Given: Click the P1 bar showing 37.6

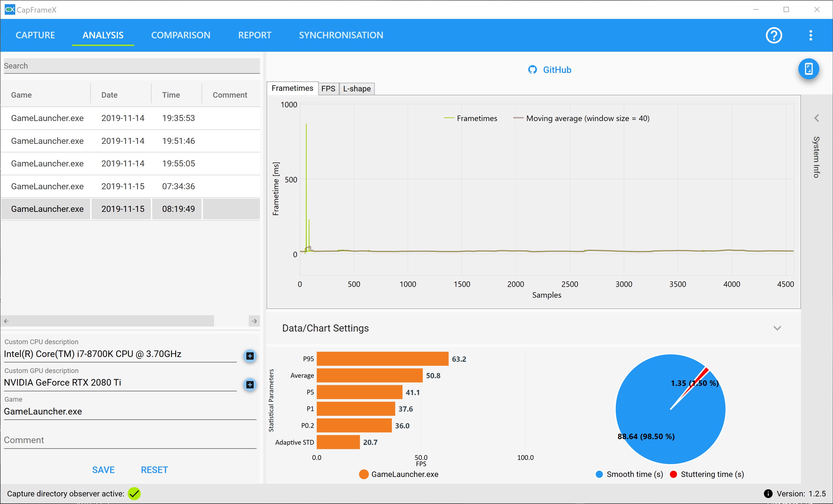Looking at the screenshot, I should click(356, 409).
